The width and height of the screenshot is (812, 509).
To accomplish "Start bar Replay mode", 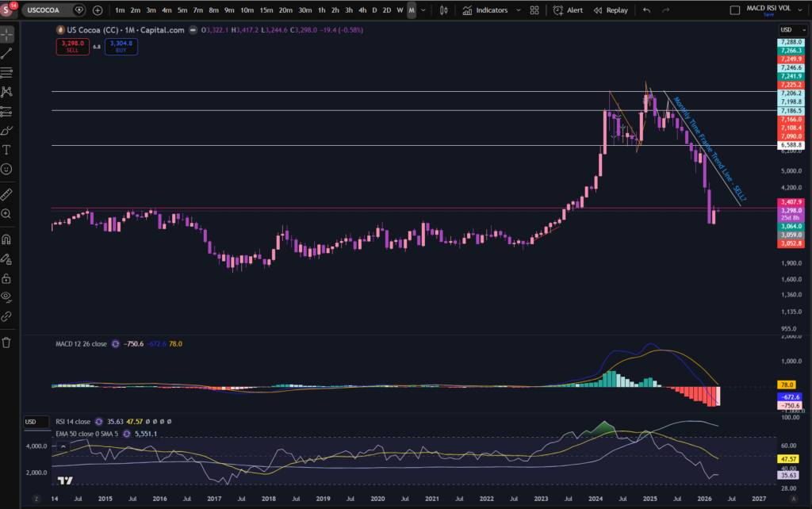I will 611,10.
